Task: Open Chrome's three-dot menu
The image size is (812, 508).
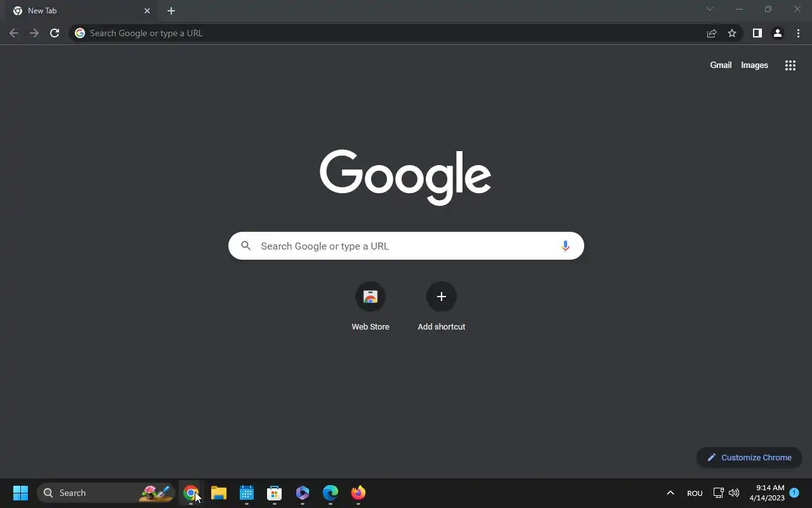Action: [x=798, y=33]
